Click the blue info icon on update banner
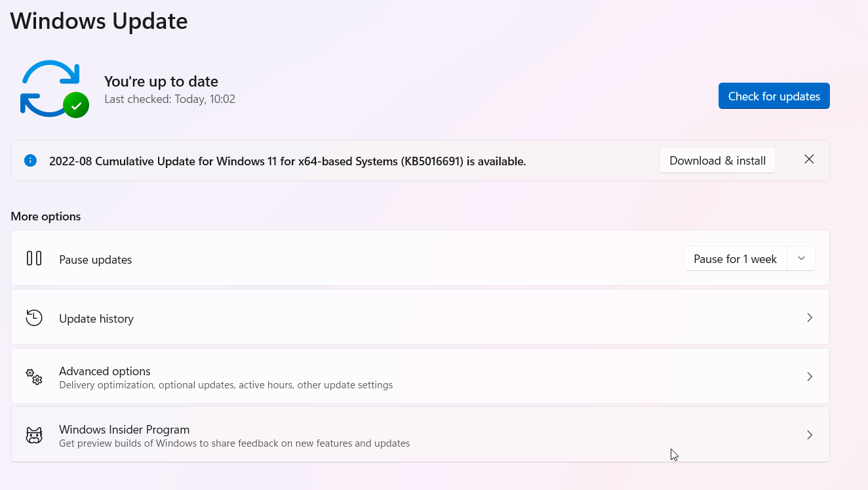Image resolution: width=868 pixels, height=490 pixels. [x=30, y=160]
